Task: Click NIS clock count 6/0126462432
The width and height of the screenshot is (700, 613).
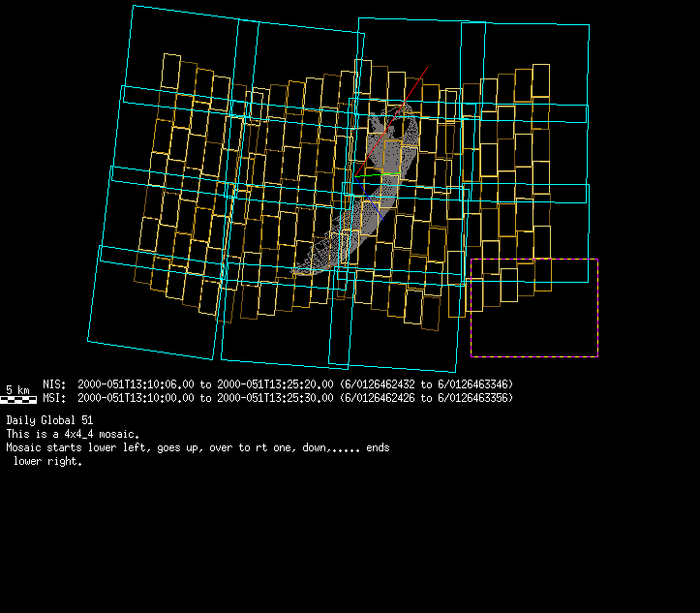Action: (380, 384)
